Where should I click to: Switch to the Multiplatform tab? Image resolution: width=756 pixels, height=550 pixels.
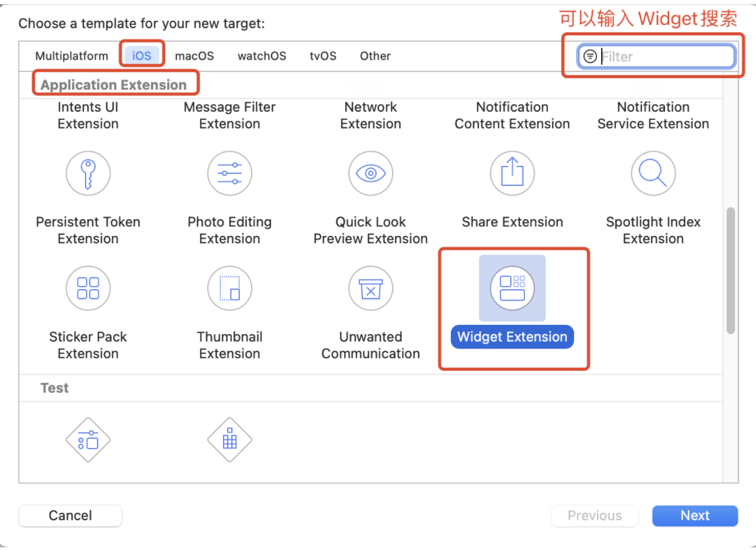72,56
